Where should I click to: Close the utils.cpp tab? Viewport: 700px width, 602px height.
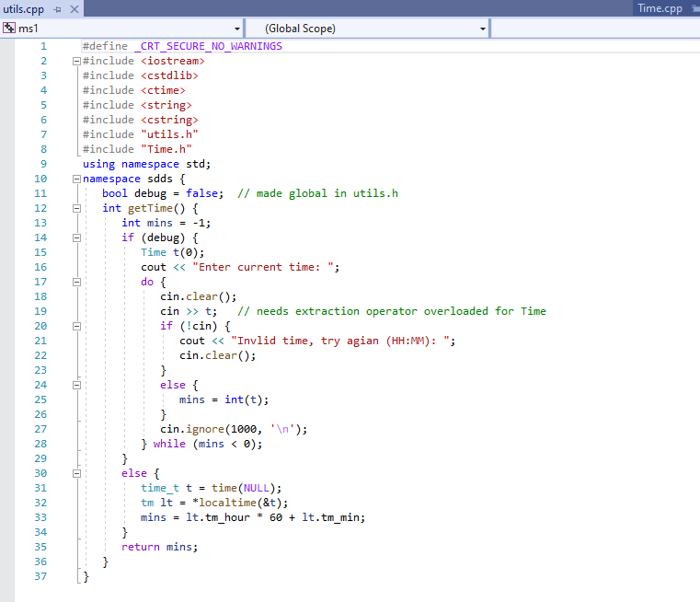(75, 9)
